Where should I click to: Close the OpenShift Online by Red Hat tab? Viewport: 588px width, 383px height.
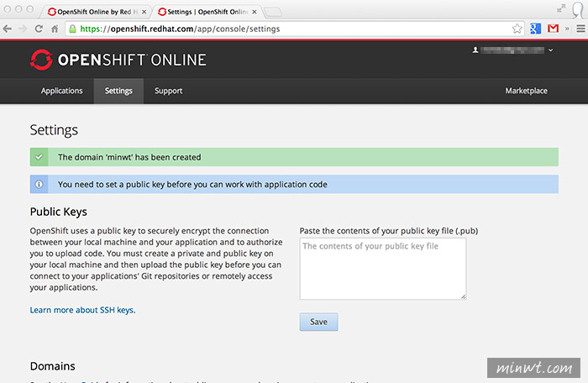[x=144, y=12]
